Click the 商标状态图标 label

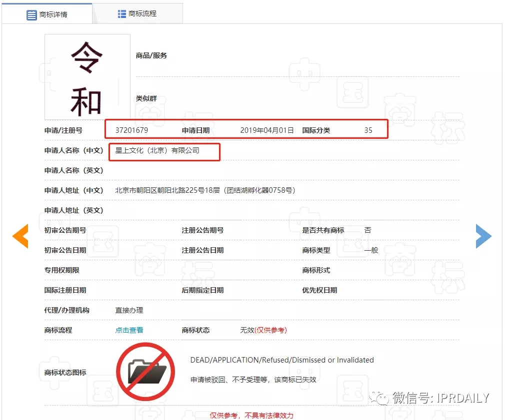[65, 373]
